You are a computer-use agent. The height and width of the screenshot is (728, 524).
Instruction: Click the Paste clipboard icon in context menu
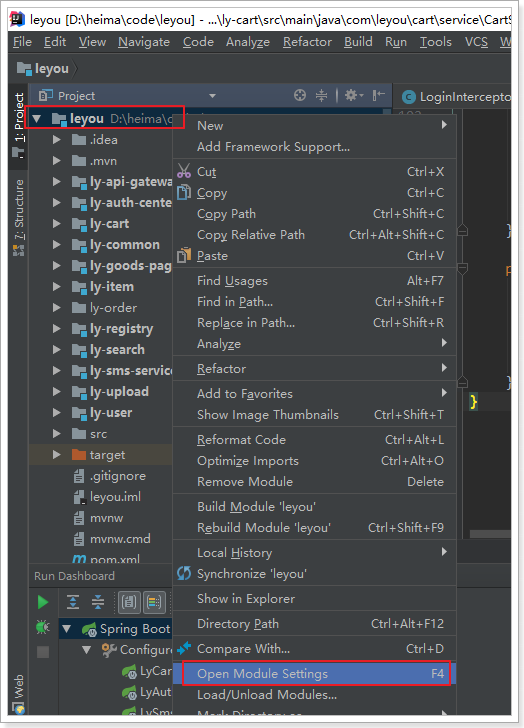coord(184,255)
